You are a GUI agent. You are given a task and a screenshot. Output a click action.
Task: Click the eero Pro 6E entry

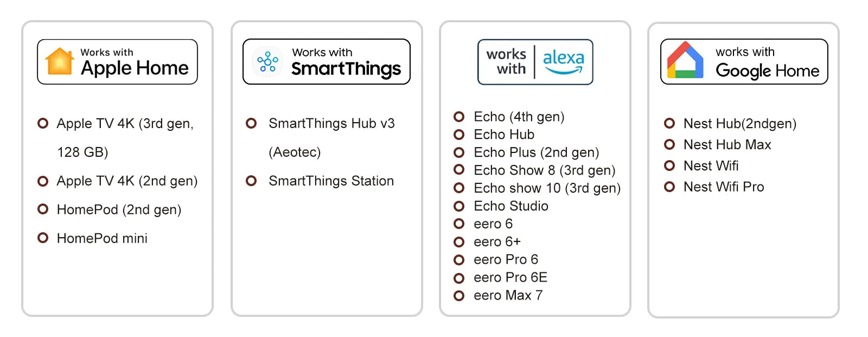[510, 278]
